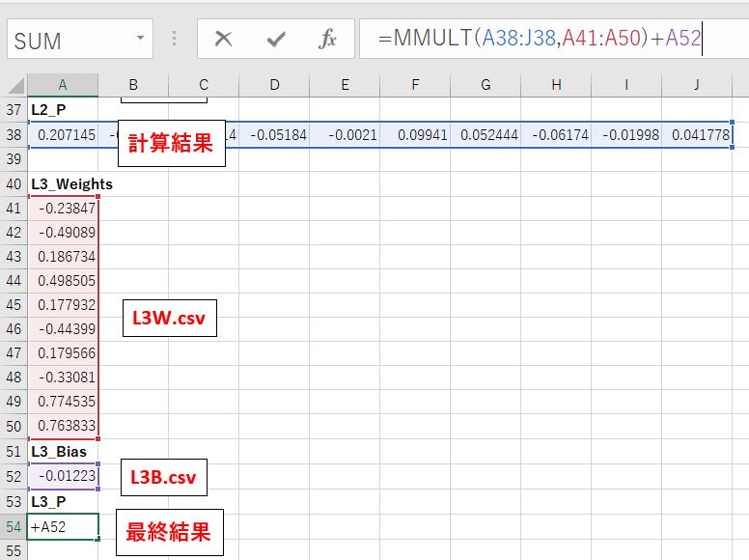
Task: Click the 最終結果 text box
Action: point(169,531)
